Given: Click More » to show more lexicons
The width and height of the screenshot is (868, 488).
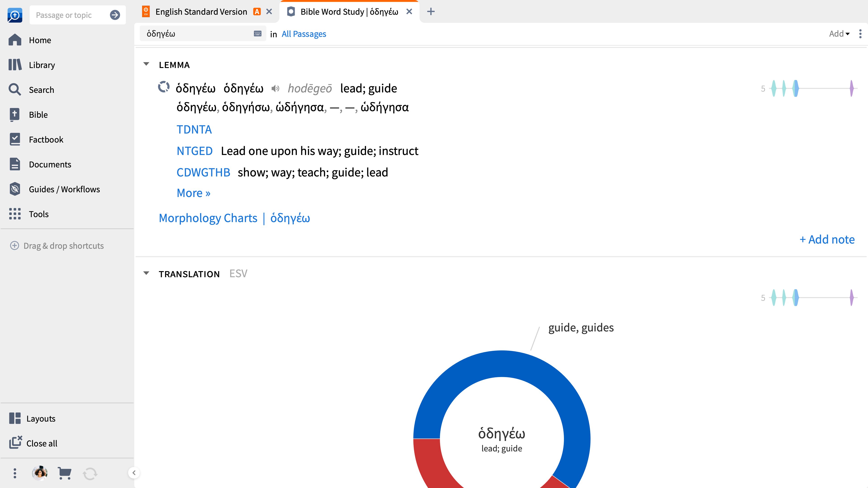Looking at the screenshot, I should click(193, 193).
